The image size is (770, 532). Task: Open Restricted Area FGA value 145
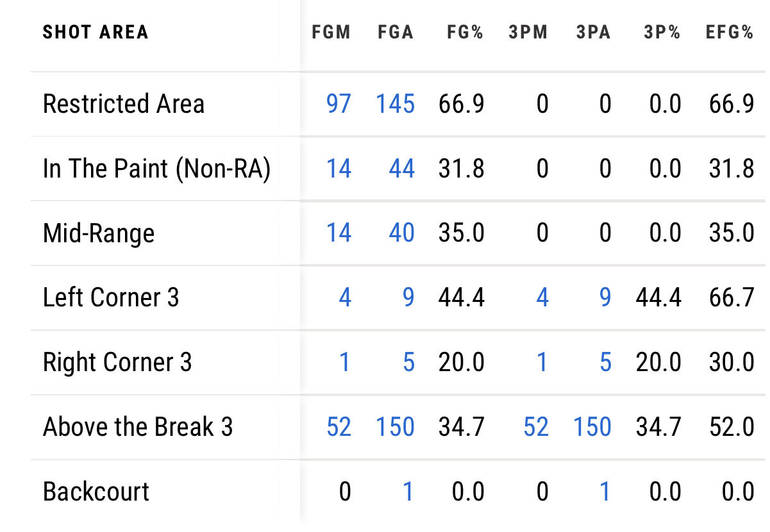tap(396, 104)
